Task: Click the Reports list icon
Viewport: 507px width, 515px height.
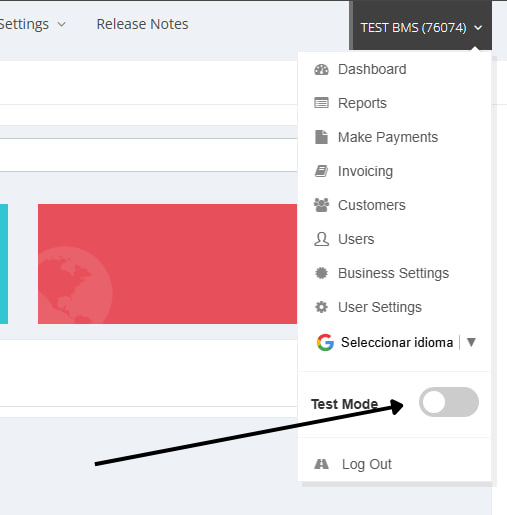Action: coord(321,103)
